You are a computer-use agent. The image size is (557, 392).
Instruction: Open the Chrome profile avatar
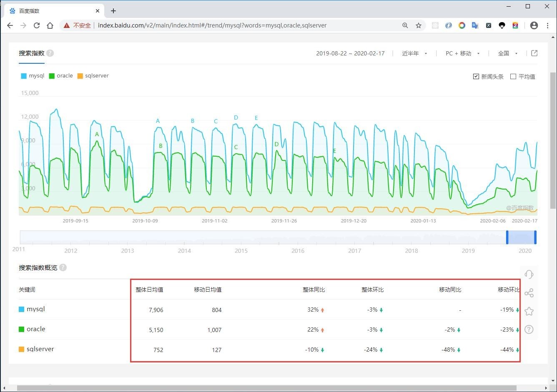click(x=534, y=25)
